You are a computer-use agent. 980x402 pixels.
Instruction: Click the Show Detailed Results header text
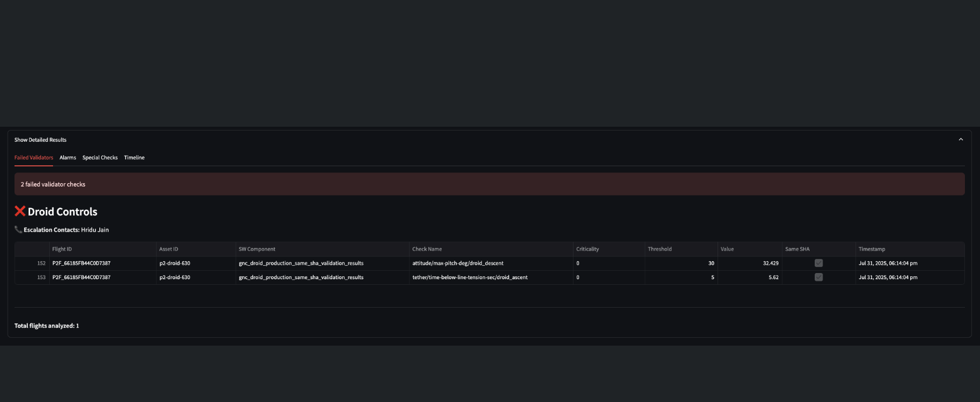[x=40, y=140]
